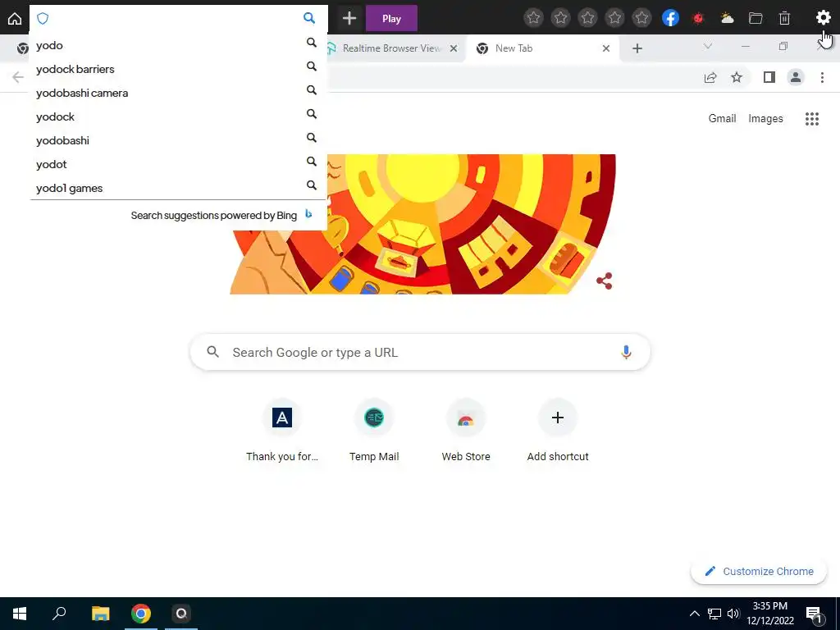Show hidden system tray icons
The height and width of the screenshot is (630, 840).
click(x=694, y=614)
